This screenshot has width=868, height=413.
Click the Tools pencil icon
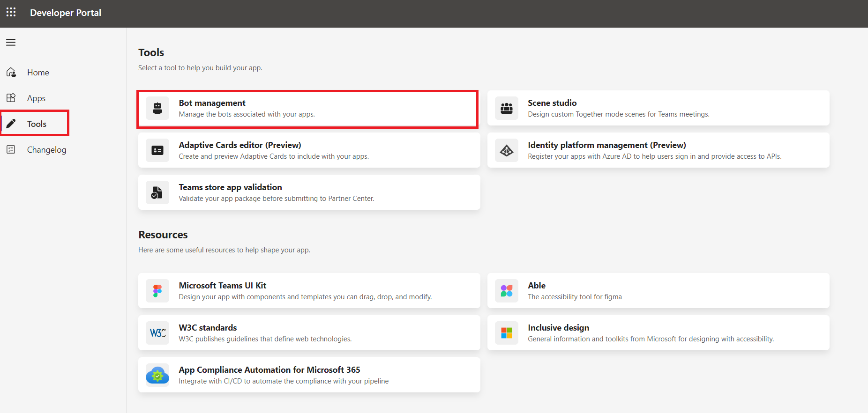click(x=11, y=124)
